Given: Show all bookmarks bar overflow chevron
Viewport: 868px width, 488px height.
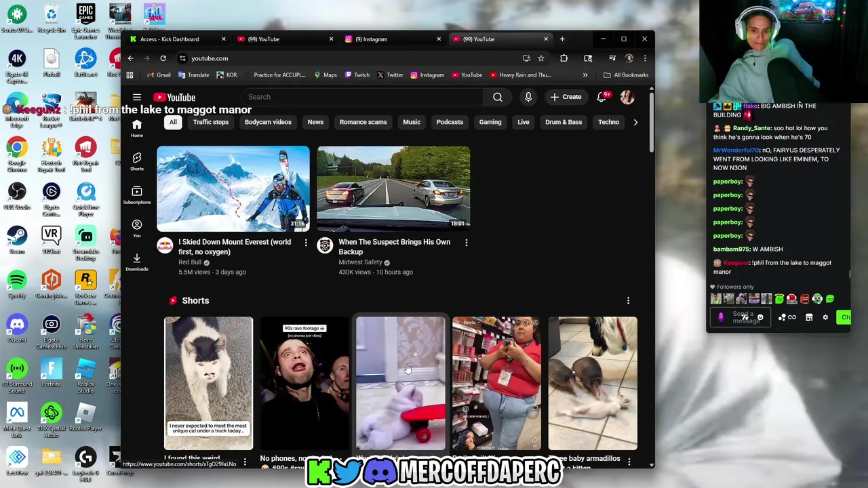Looking at the screenshot, I should pyautogui.click(x=585, y=75).
